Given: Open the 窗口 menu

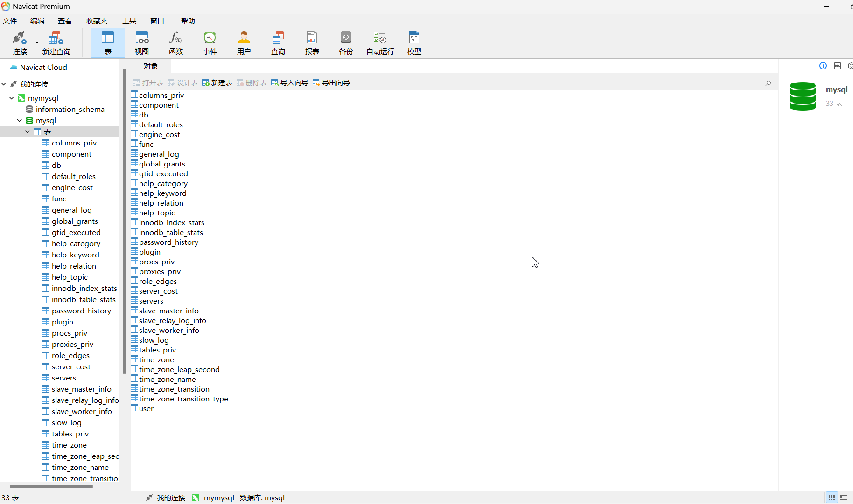Looking at the screenshot, I should pos(157,21).
